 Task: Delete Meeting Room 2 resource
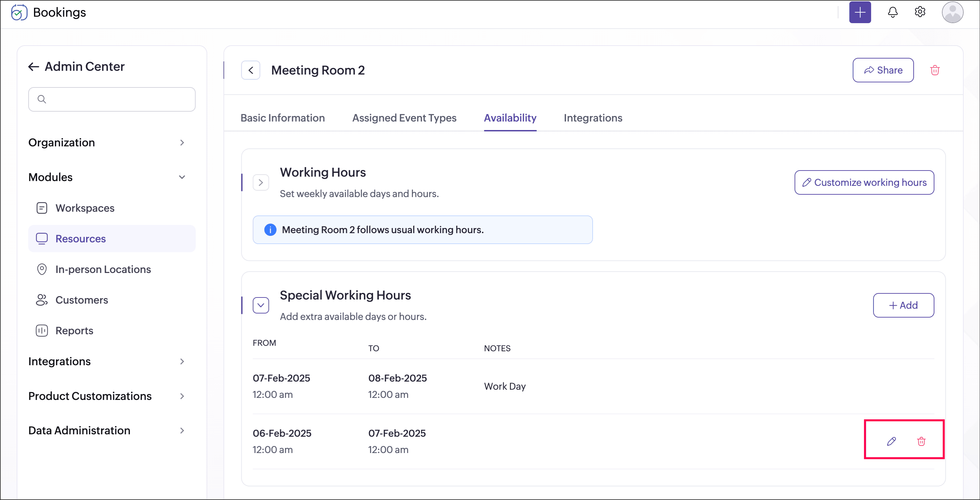[x=935, y=70]
